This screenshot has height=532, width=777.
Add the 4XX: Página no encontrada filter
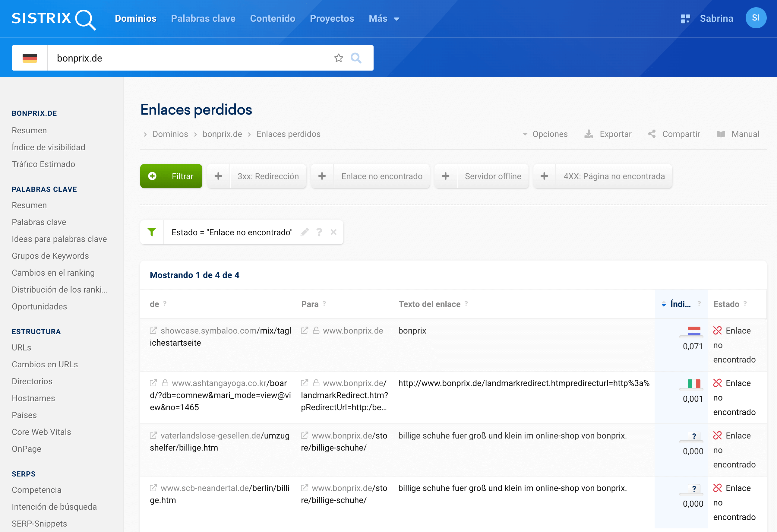[x=544, y=176]
